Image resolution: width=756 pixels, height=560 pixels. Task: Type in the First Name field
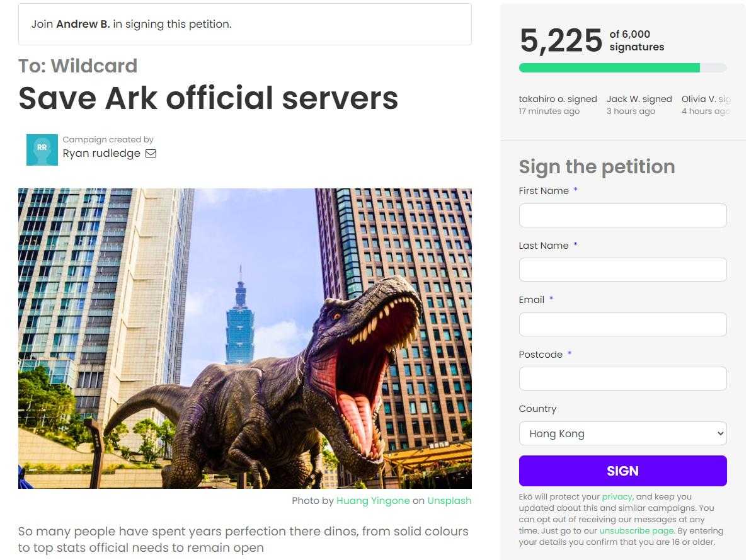[x=622, y=215]
